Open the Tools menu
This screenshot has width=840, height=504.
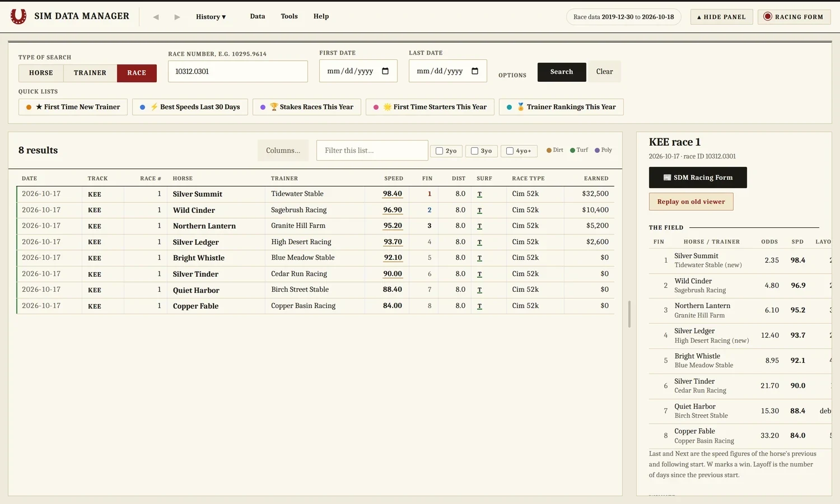289,16
